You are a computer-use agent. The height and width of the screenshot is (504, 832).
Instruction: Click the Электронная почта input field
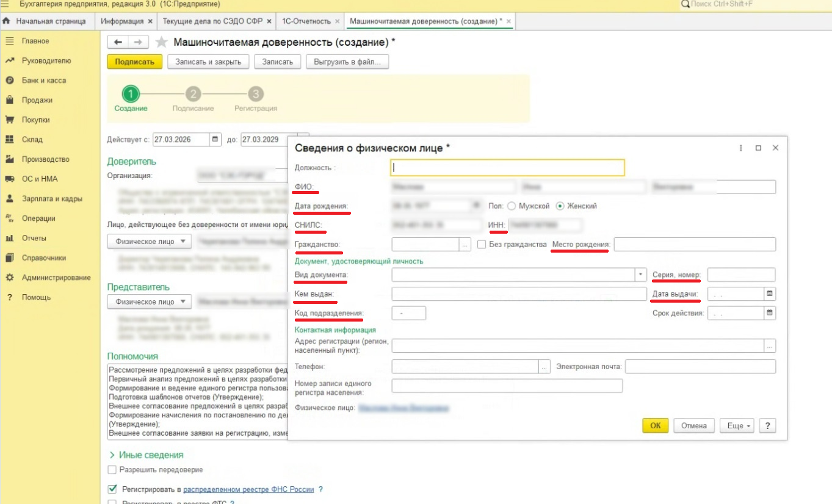700,367
